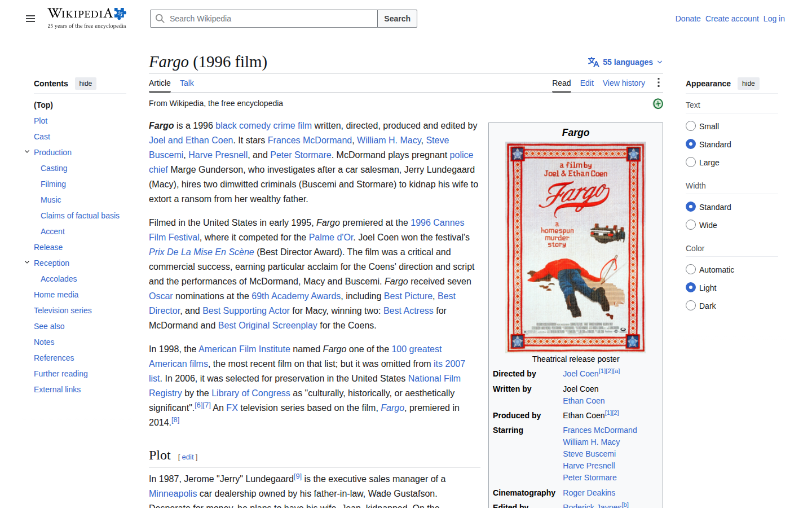
Task: Jump to (Top) in contents
Action: click(43, 105)
